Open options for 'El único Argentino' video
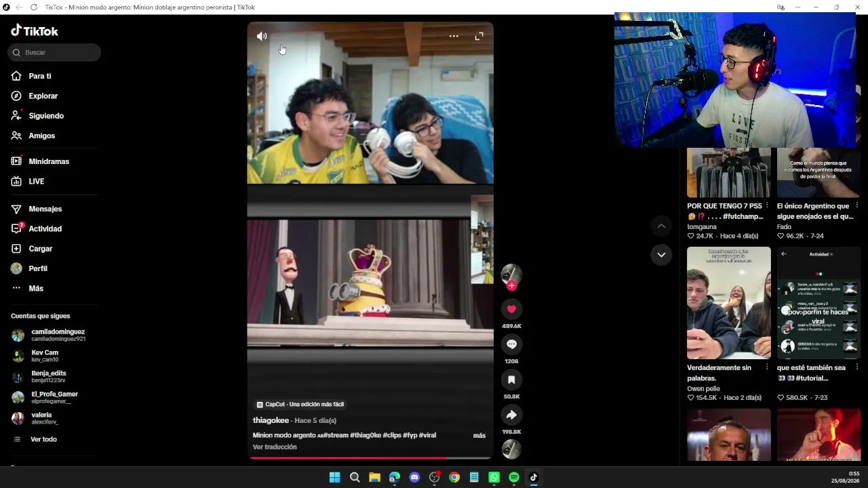This screenshot has height=488, width=868. (857, 205)
